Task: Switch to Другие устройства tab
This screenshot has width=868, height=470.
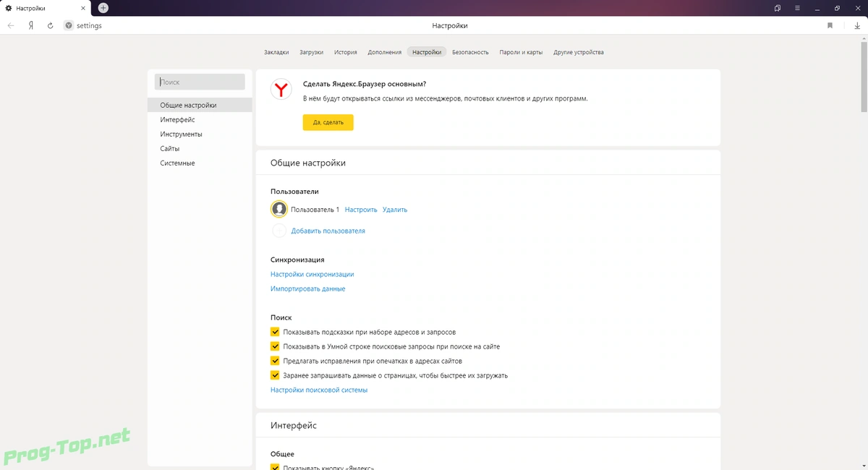Action: [x=579, y=52]
